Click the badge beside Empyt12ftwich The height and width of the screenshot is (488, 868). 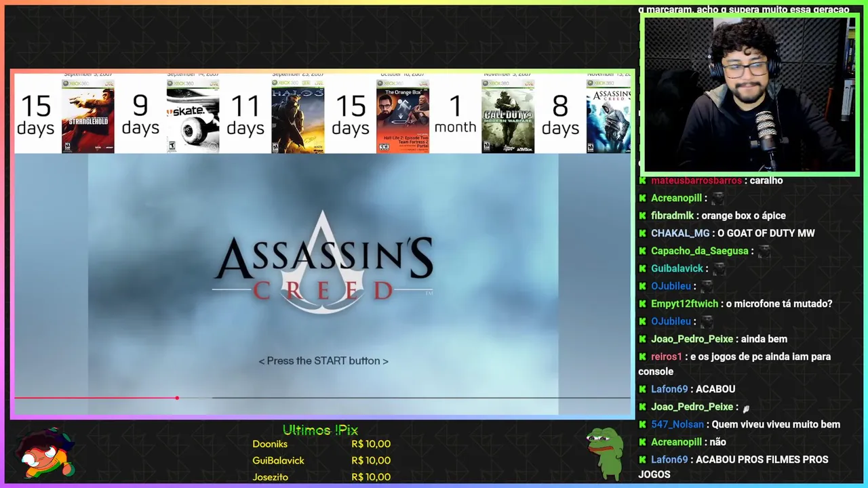(643, 304)
